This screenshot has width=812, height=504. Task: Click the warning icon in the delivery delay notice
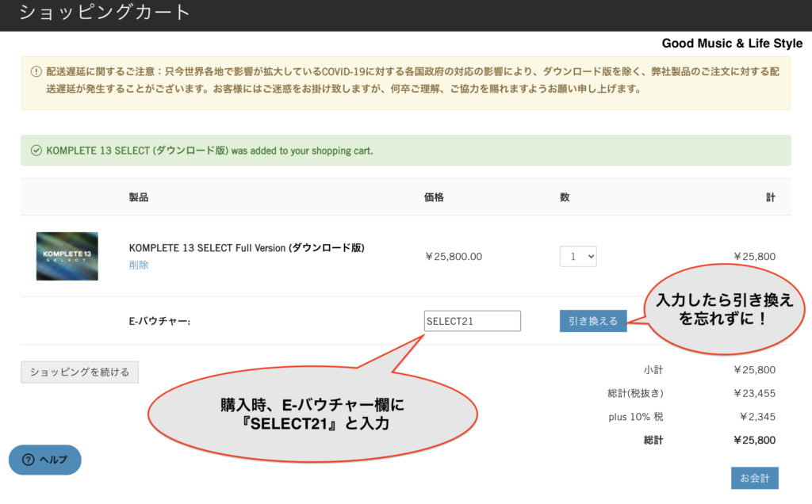(36, 71)
